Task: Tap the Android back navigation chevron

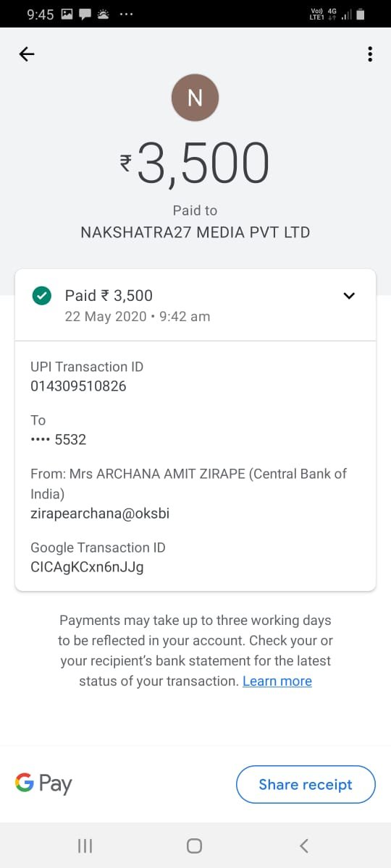Action: tap(304, 846)
